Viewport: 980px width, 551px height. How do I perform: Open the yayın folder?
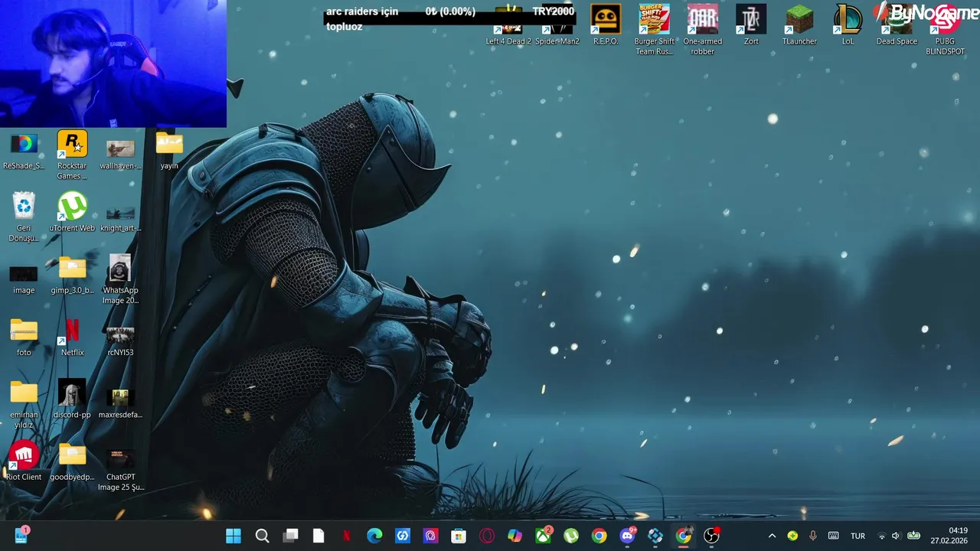coord(169,151)
